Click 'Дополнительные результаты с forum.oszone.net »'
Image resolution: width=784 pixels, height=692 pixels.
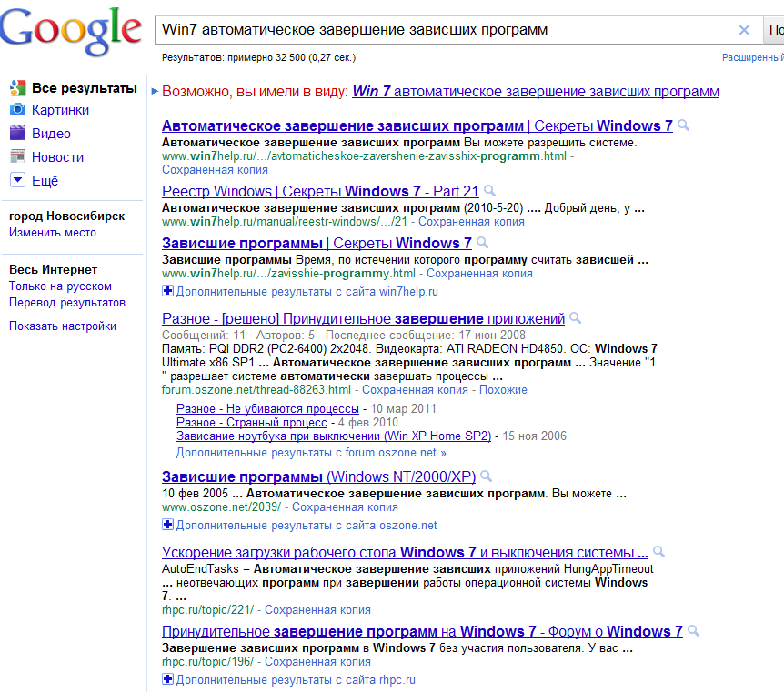point(311,453)
